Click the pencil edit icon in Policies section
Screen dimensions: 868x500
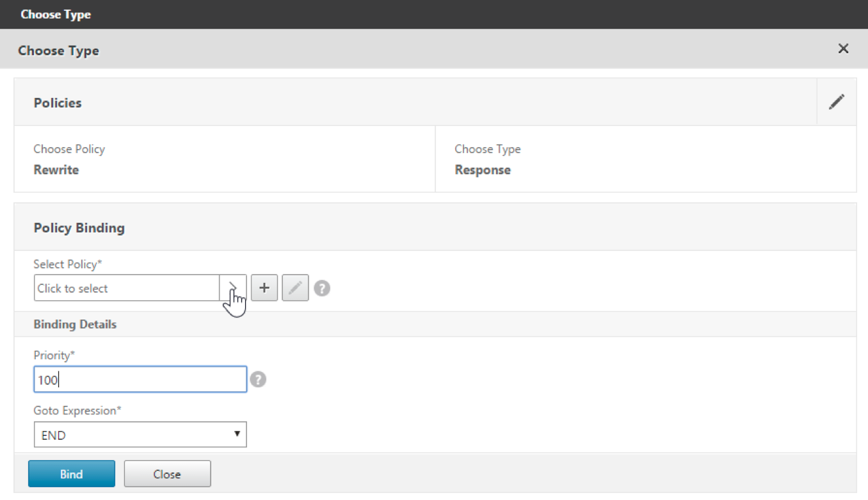(x=837, y=102)
